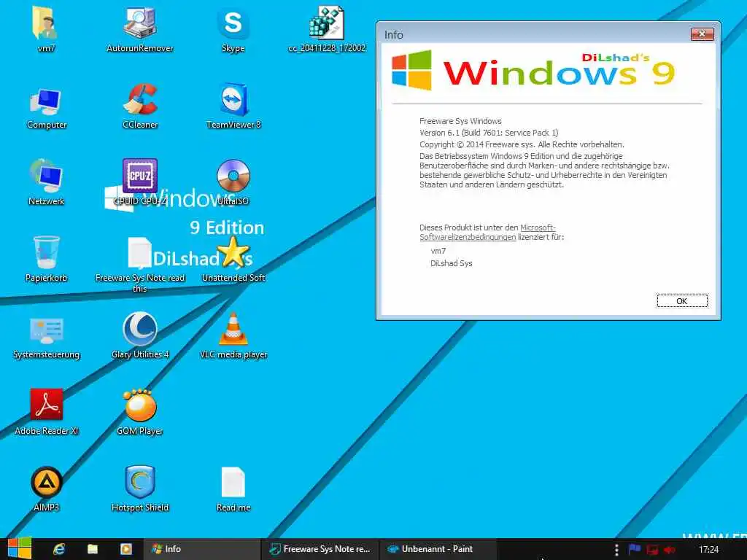Image resolution: width=747 pixels, height=560 pixels.
Task: Open the Windows Start button
Action: [x=19, y=549]
